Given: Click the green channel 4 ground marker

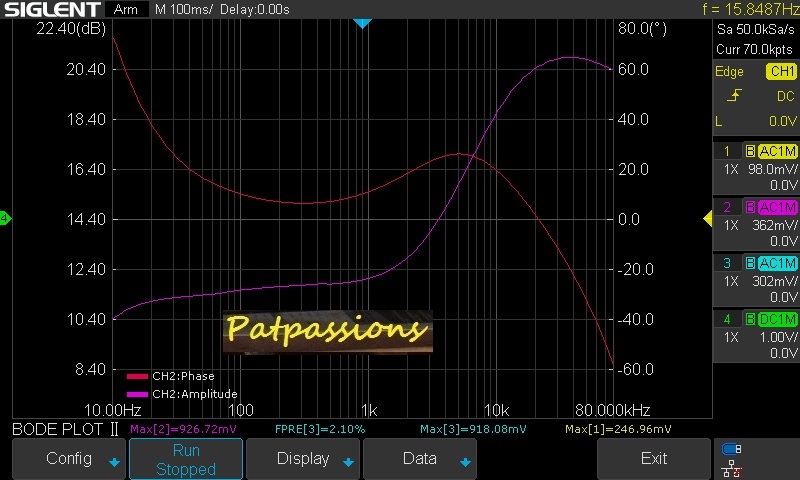Looking at the screenshot, I should (x=5, y=218).
